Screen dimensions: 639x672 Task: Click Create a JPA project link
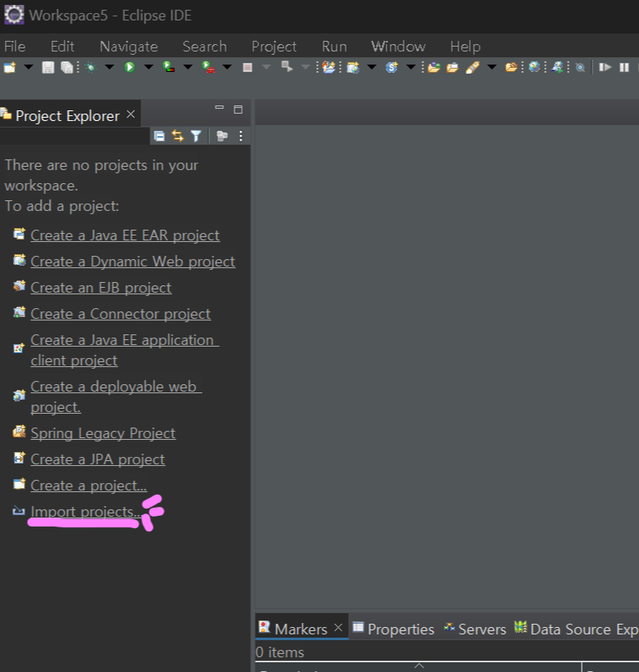point(98,459)
